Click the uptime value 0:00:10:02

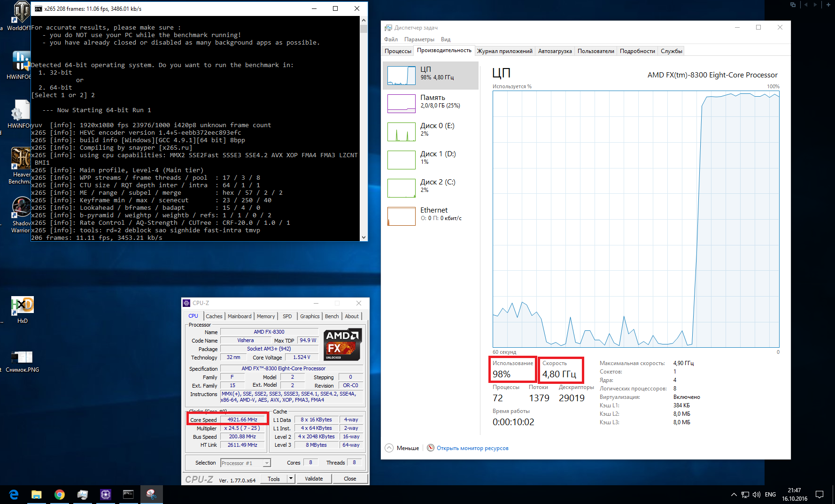[x=513, y=422]
